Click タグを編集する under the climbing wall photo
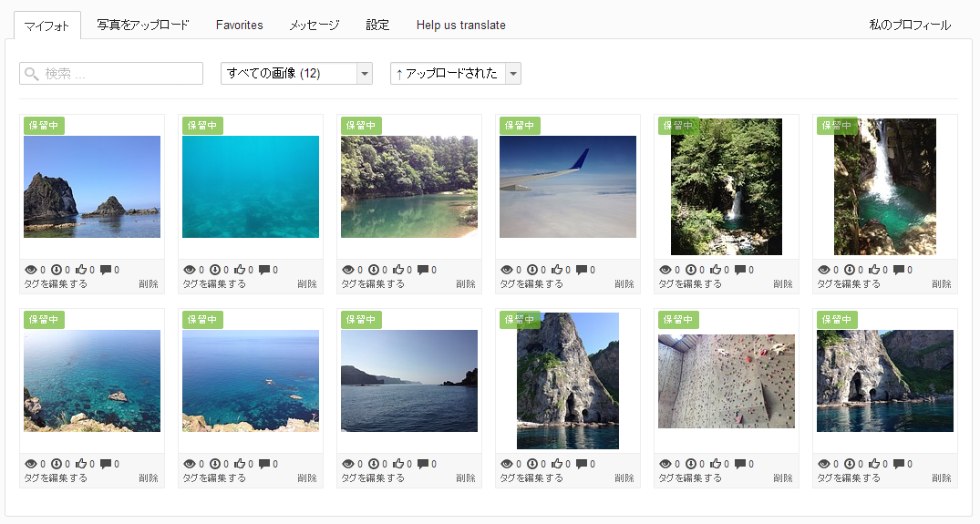 tap(691, 478)
